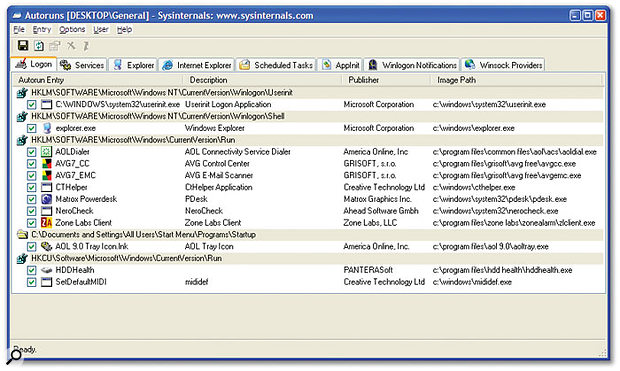Sort by the Publisher column header
The height and width of the screenshot is (371, 620).
pyautogui.click(x=386, y=80)
